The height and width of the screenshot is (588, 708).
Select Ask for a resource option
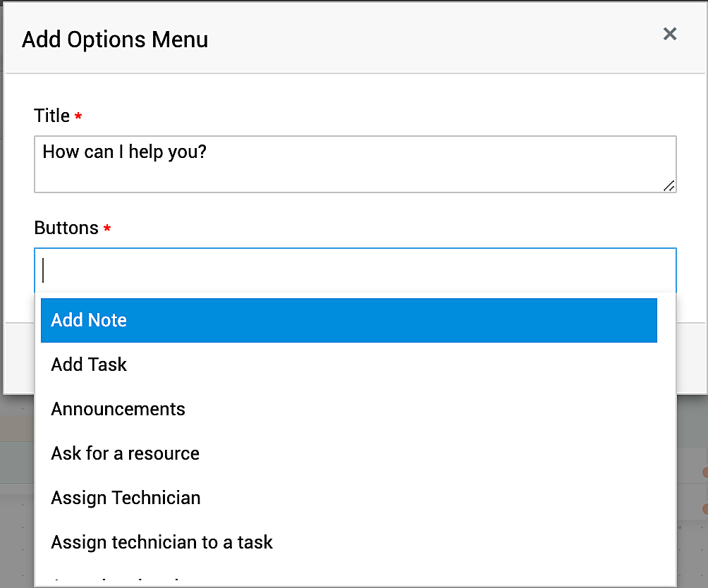[348, 453]
